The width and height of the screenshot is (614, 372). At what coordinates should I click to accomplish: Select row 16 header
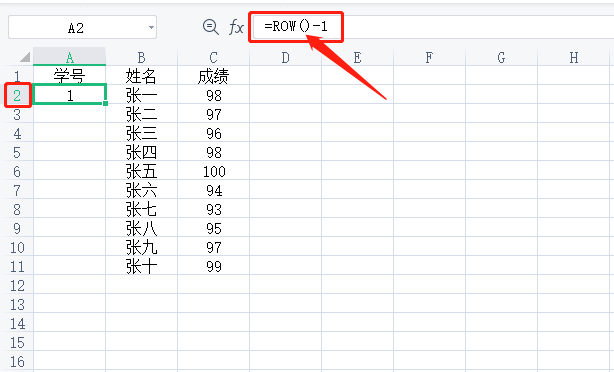click(x=17, y=361)
